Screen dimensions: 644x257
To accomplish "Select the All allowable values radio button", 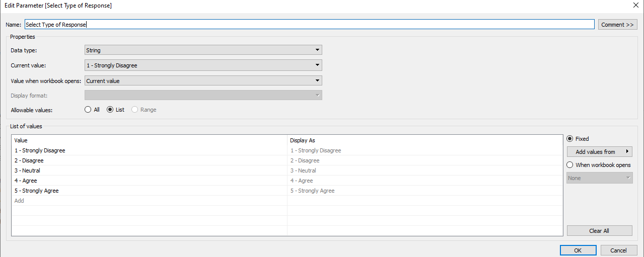I will 88,110.
